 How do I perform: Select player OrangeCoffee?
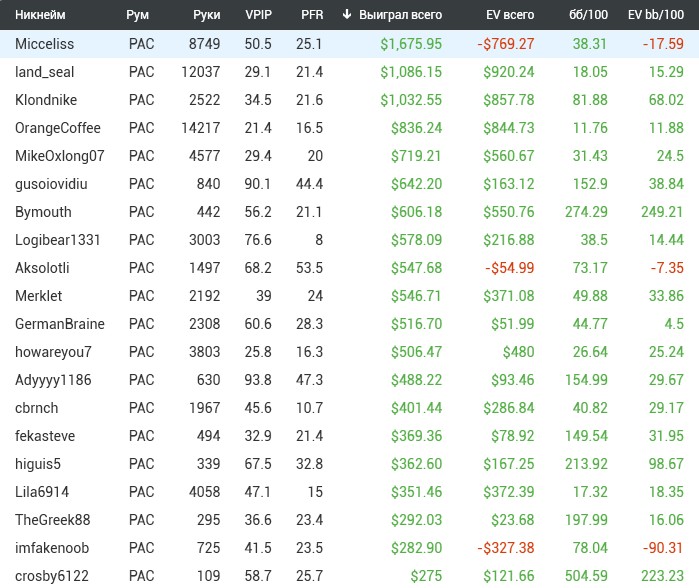58,128
